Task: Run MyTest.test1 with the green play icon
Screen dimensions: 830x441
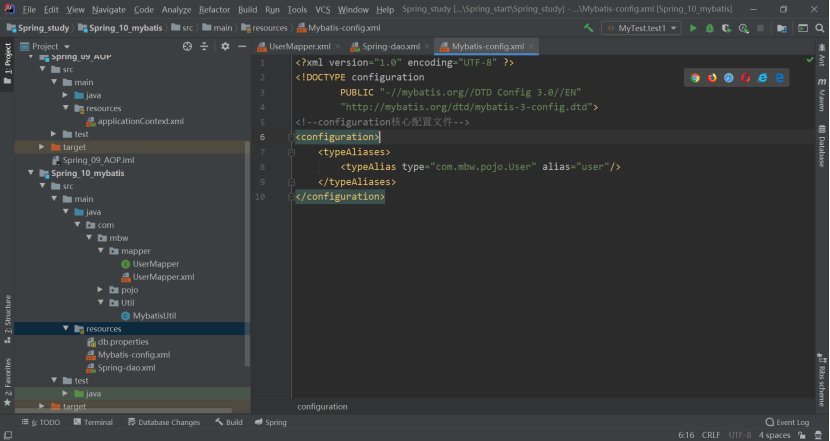Action: 692,28
